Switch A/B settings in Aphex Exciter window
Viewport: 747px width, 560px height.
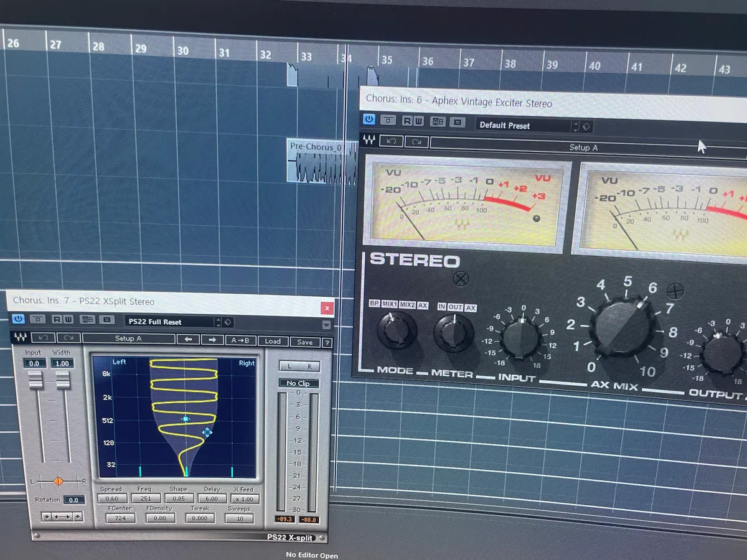point(438,122)
